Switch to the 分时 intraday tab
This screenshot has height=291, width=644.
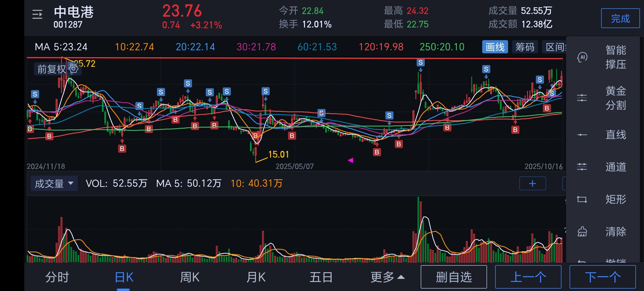point(57,277)
